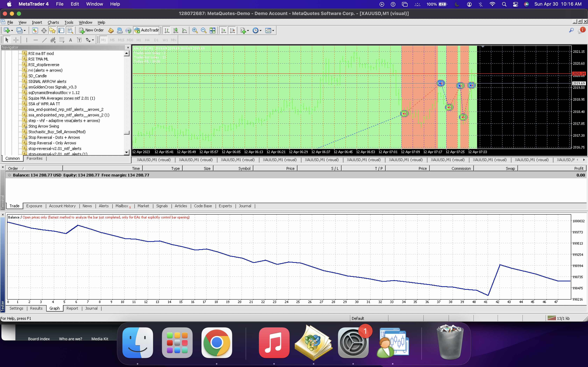
Task: Open the tester Report tab
Action: tap(72, 308)
